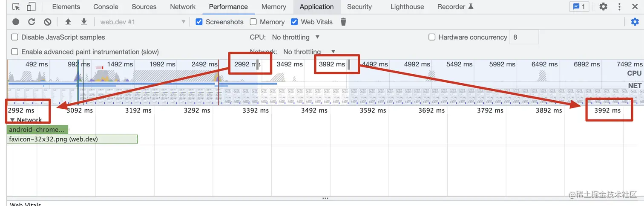644x206 pixels.
Task: Start recording with the record button
Action: [16, 22]
